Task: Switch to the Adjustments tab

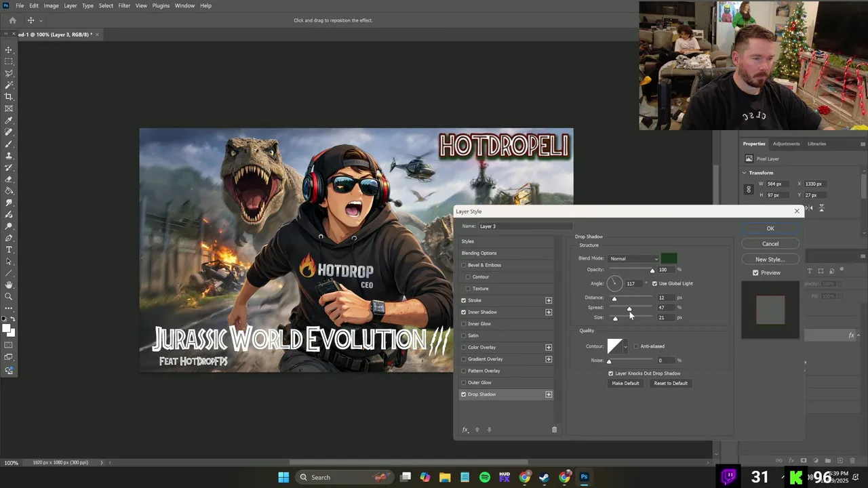Action: 786,144
